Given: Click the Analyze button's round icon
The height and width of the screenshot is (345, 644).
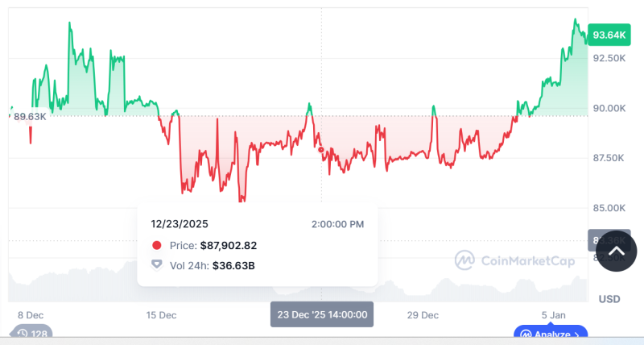Looking at the screenshot, I should [x=526, y=335].
